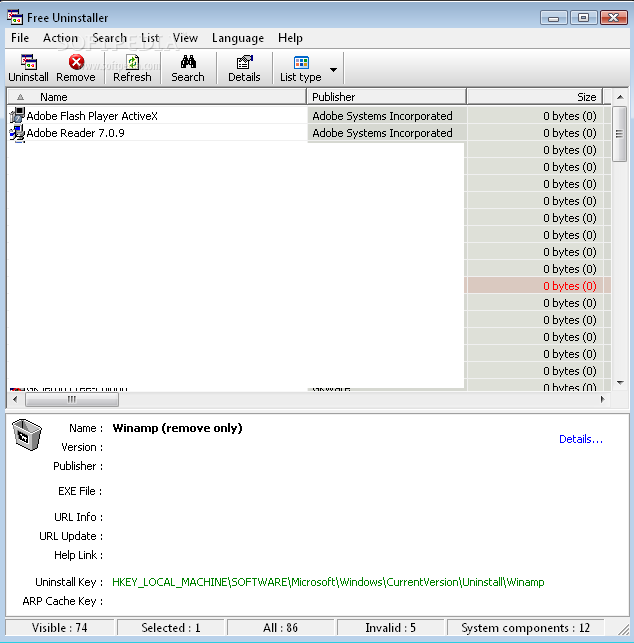Click the List type icon

[x=301, y=62]
